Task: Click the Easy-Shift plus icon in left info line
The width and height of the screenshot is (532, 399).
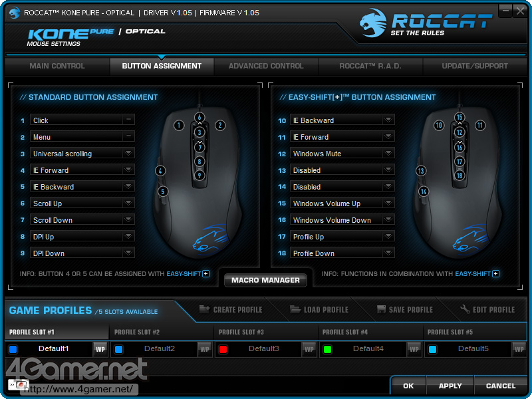Action: 206,273
